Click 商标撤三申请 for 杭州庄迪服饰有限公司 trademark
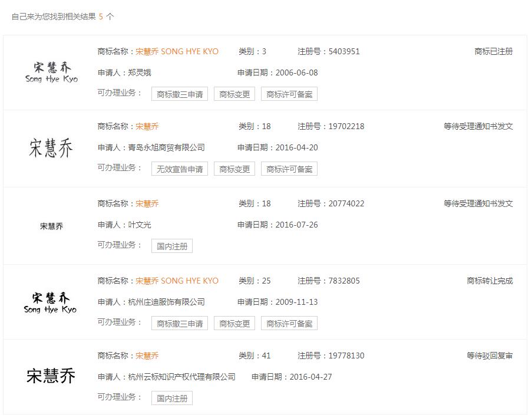 (x=180, y=323)
